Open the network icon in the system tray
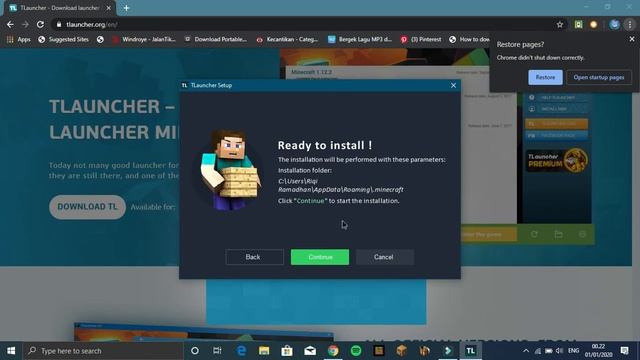The width and height of the screenshot is (640, 360). click(538, 351)
